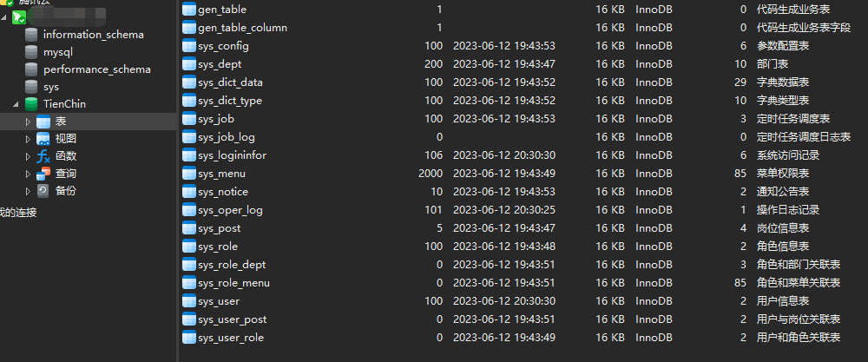Click the gen_table table icon
The image size is (868, 362).
[x=189, y=10]
